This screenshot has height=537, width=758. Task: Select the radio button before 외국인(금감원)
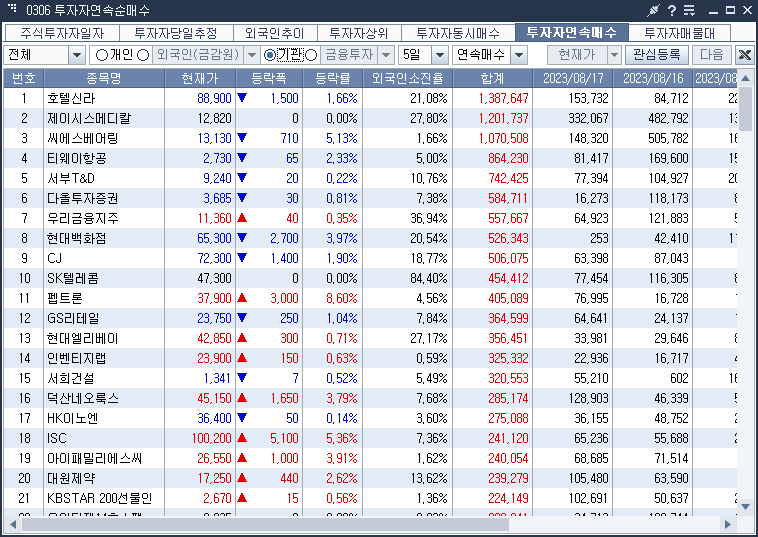pyautogui.click(x=143, y=55)
